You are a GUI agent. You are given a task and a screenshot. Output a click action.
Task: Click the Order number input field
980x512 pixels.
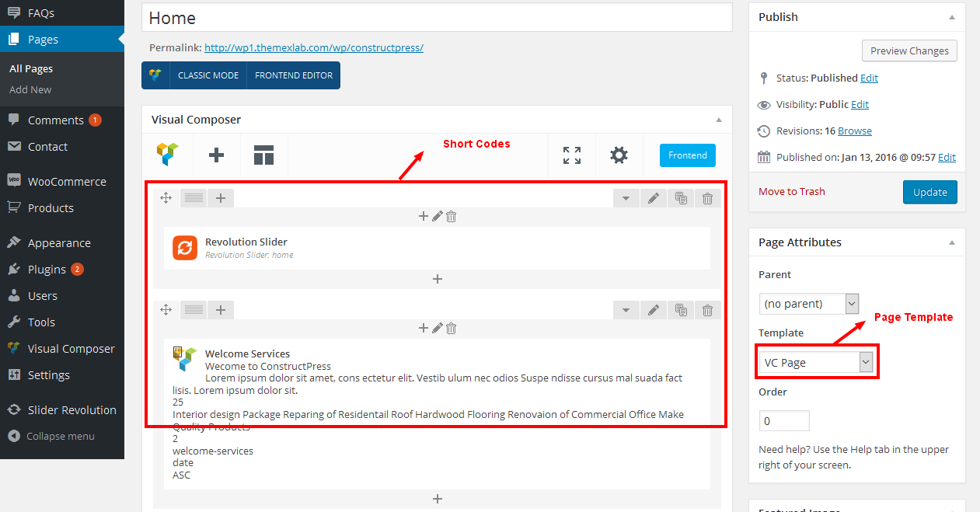point(784,421)
